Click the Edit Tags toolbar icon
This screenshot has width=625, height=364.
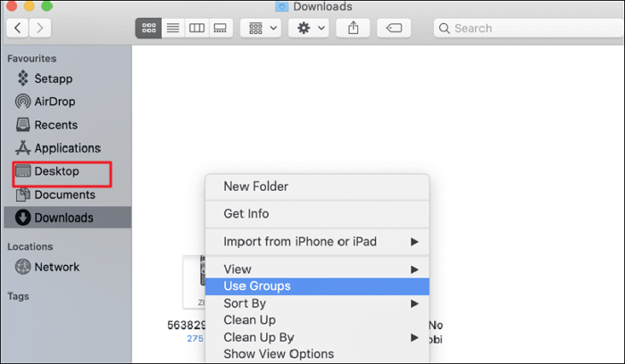click(393, 28)
